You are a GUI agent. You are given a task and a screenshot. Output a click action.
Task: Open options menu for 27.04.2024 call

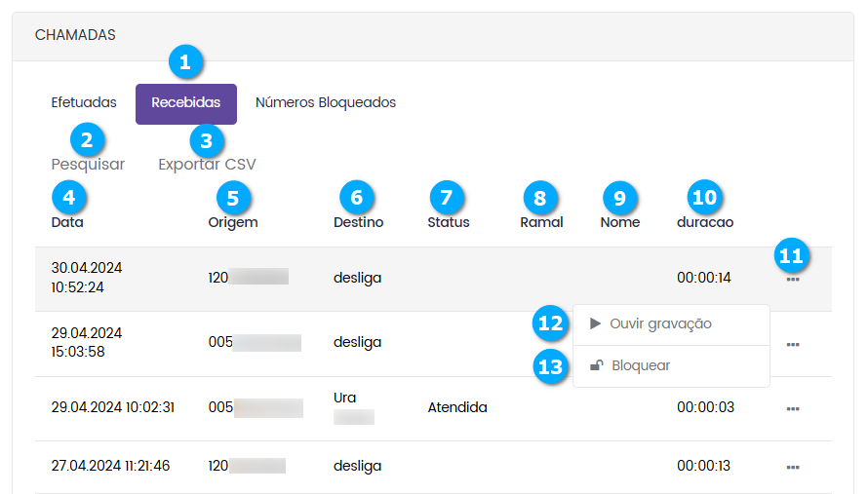793,467
